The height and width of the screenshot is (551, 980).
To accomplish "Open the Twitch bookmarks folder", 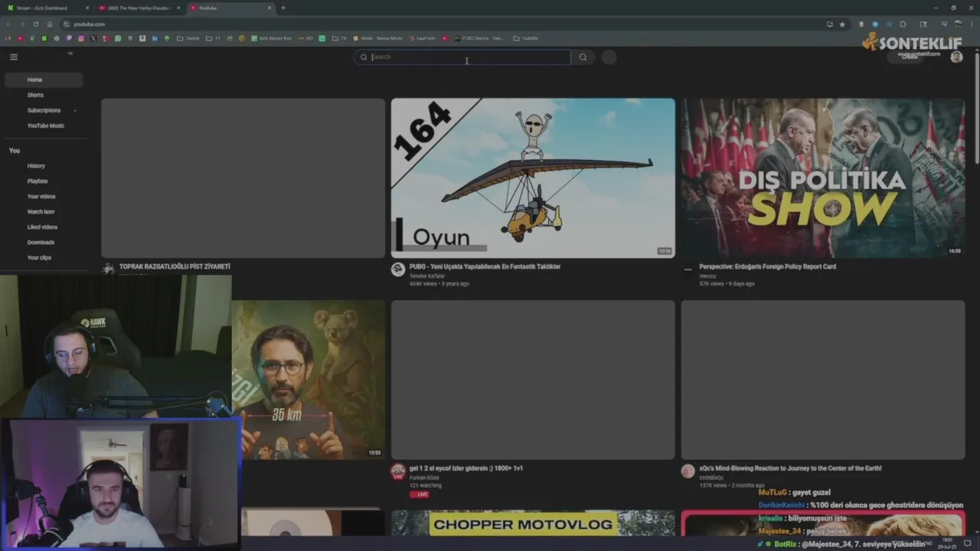I will point(188,38).
